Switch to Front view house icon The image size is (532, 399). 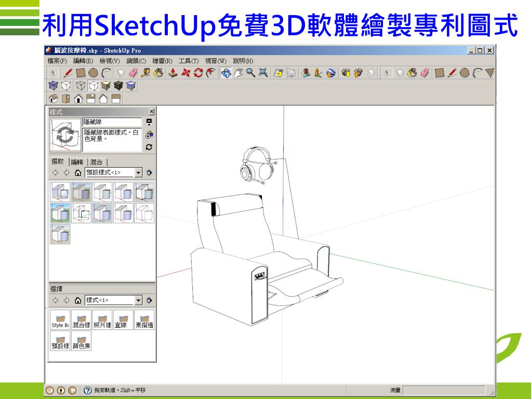(x=78, y=99)
